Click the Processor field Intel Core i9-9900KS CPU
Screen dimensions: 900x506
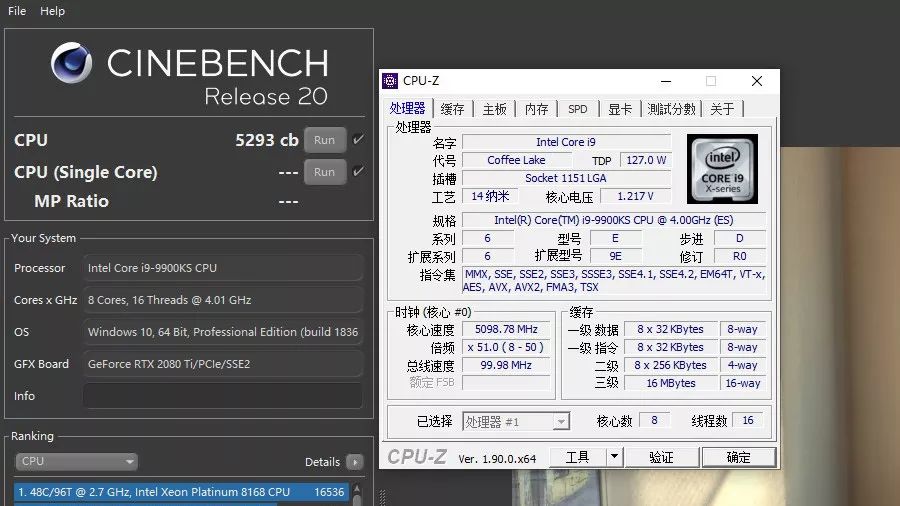(x=223, y=268)
